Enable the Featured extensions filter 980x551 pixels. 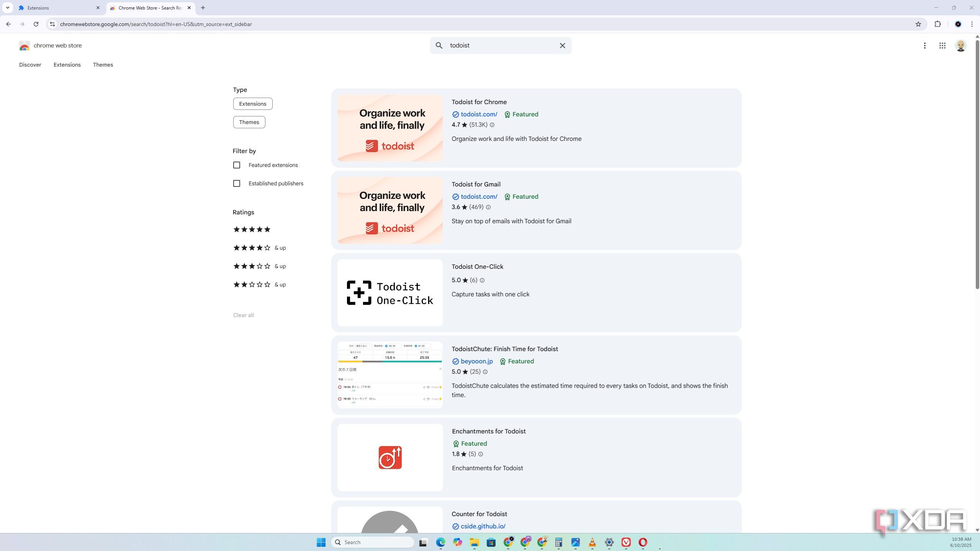(x=237, y=165)
